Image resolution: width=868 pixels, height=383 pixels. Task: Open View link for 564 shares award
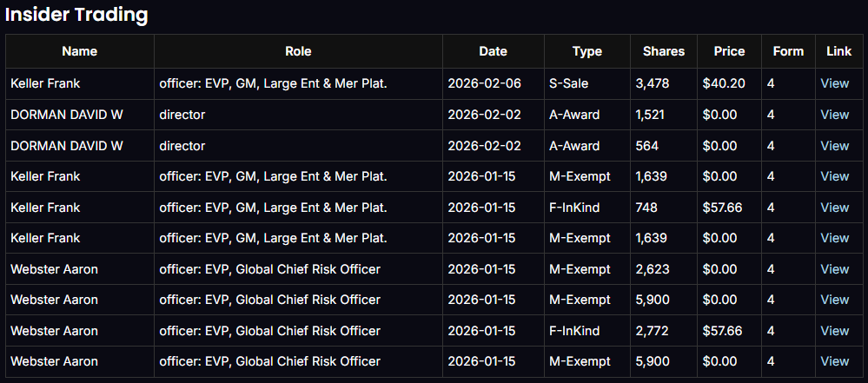tap(834, 145)
